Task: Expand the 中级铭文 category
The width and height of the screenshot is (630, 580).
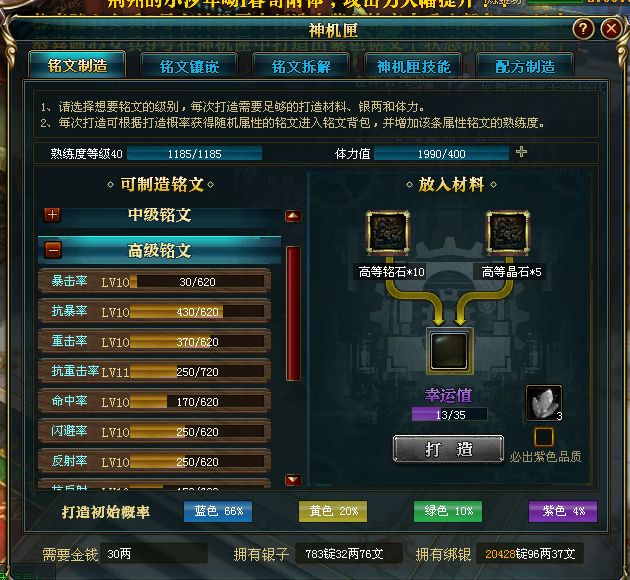Action: point(52,215)
